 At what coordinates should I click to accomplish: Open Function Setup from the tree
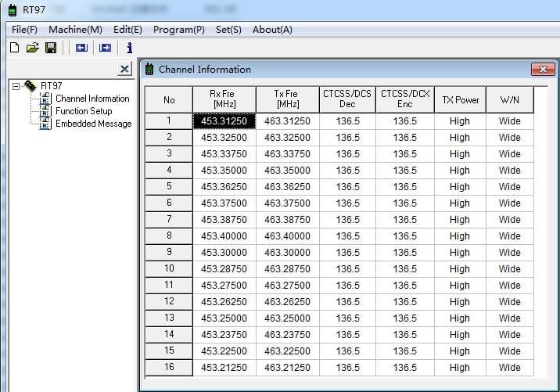click(x=83, y=111)
